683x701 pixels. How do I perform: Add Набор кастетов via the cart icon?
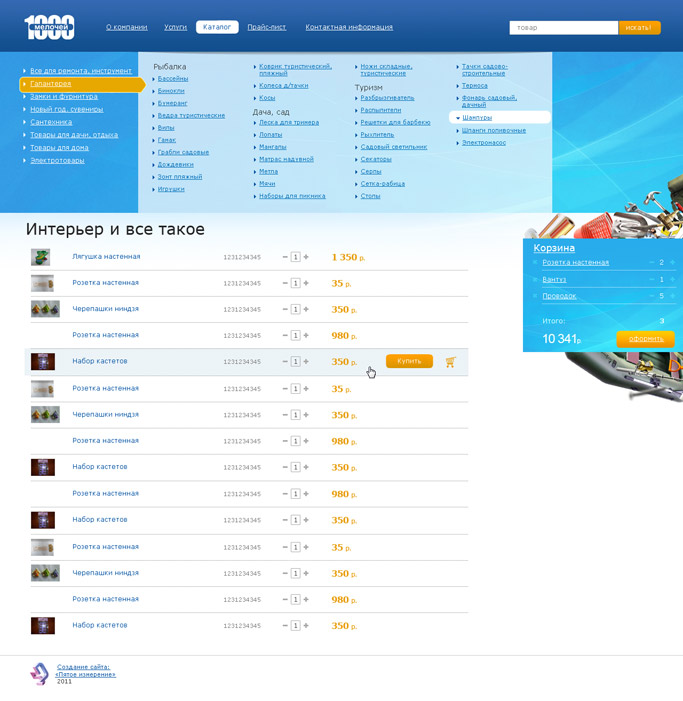pyautogui.click(x=451, y=362)
